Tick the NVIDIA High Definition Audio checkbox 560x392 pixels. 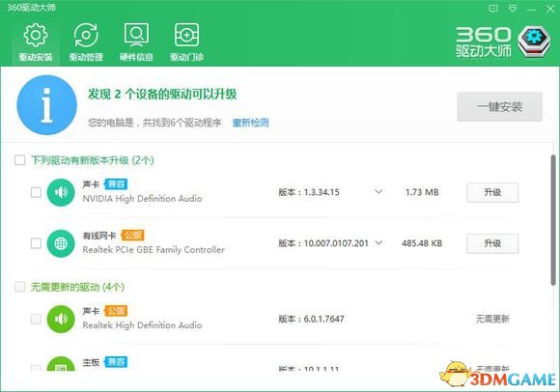coord(36,192)
